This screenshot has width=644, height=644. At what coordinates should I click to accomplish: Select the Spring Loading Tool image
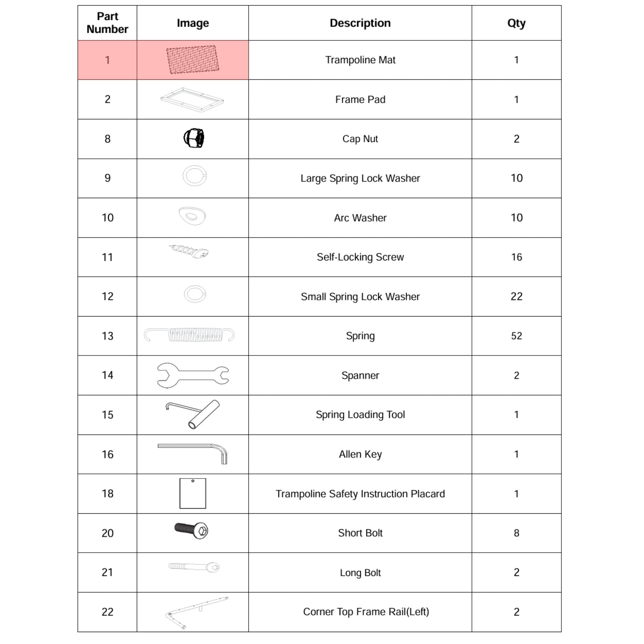193,414
